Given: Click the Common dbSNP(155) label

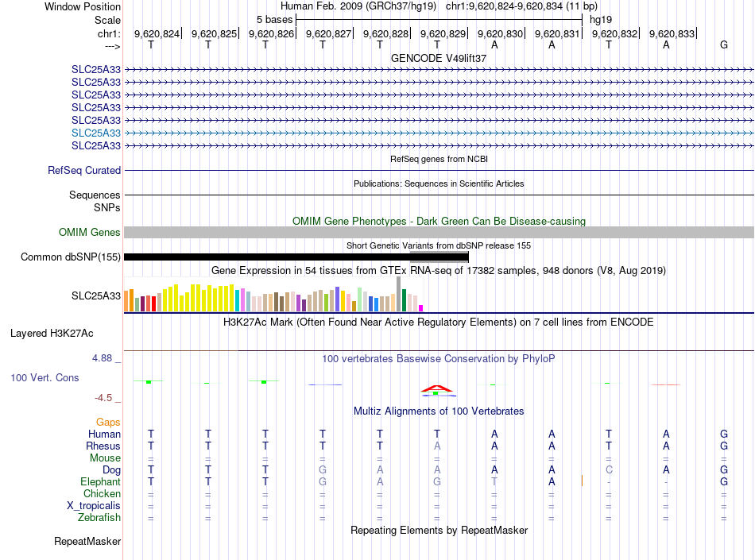Looking at the screenshot, I should click(70, 257).
